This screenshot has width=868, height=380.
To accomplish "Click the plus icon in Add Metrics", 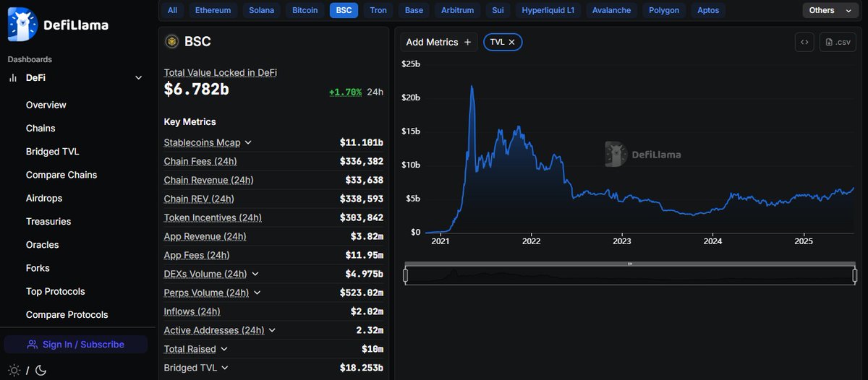I will (x=467, y=42).
